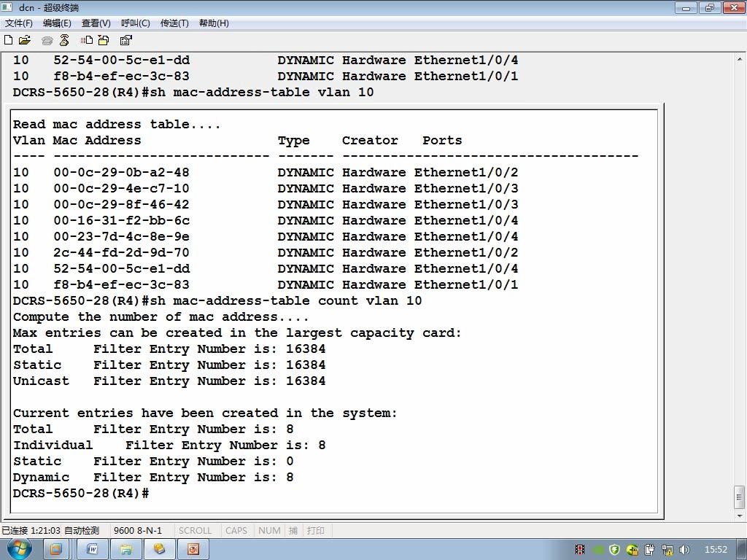Click the New connection toolbar icon
The height and width of the screenshot is (560, 747).
point(8,41)
